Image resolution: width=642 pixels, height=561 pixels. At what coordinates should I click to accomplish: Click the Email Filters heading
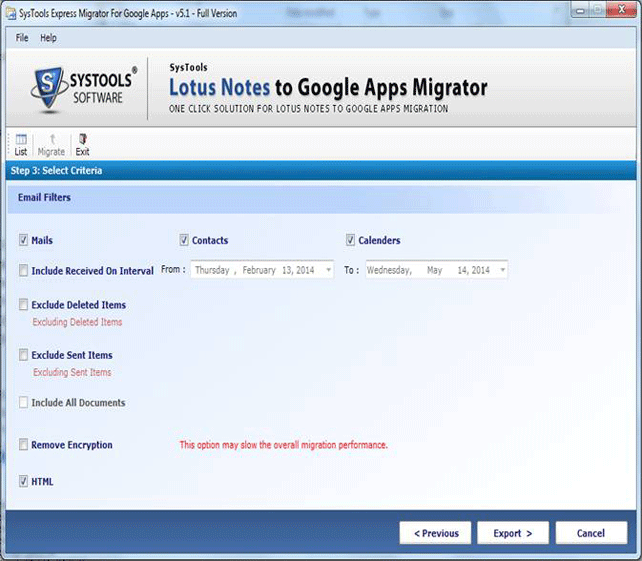click(44, 197)
